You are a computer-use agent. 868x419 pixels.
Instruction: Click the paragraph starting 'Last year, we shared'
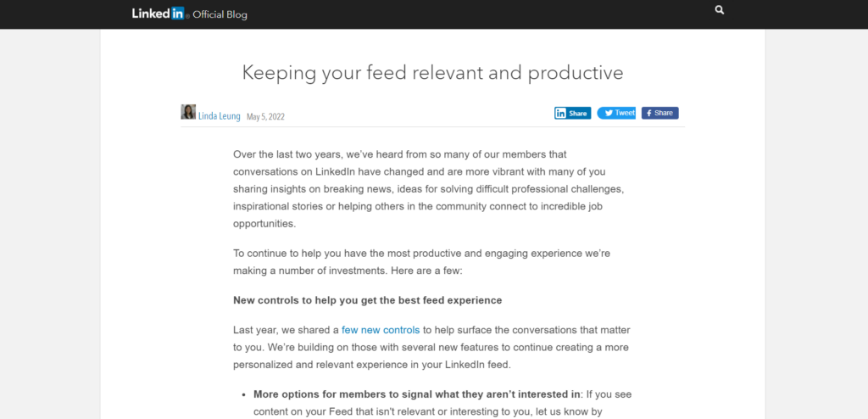pos(431,348)
